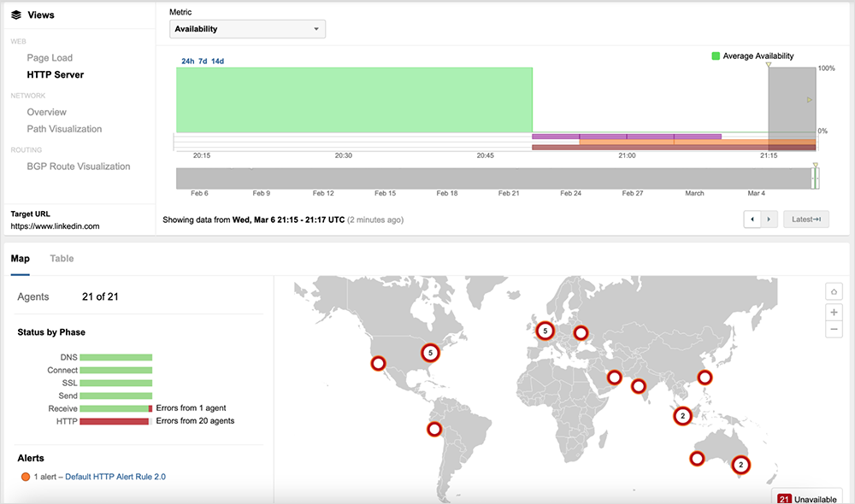Open the Default HTTP Alert Rule 2.0 link

(115, 477)
